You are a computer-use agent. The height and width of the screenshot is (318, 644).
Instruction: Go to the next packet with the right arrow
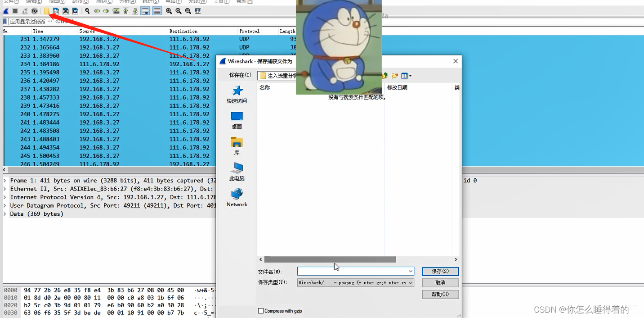[x=106, y=11]
